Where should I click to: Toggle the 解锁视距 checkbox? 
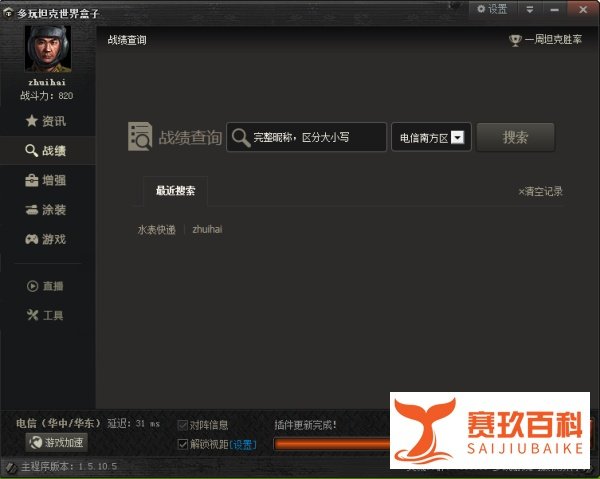(x=183, y=444)
